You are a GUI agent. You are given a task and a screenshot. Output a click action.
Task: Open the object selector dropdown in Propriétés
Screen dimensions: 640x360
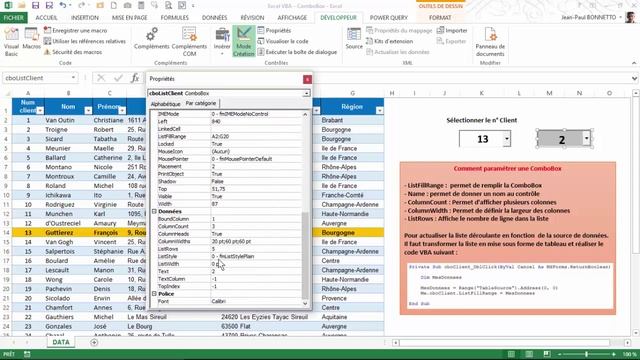click(306, 93)
